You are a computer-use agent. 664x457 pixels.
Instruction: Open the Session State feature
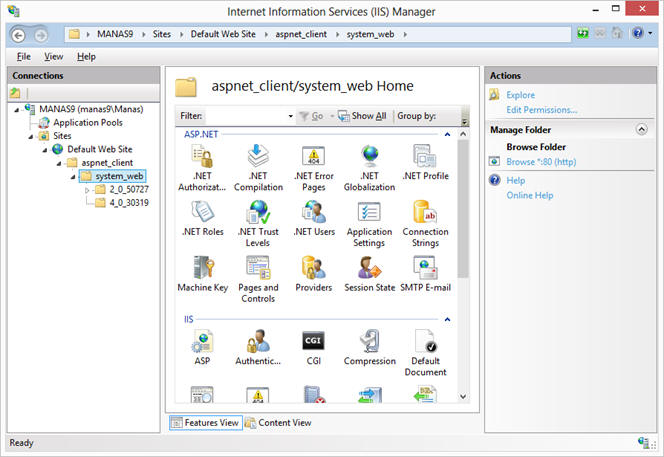[x=369, y=274]
